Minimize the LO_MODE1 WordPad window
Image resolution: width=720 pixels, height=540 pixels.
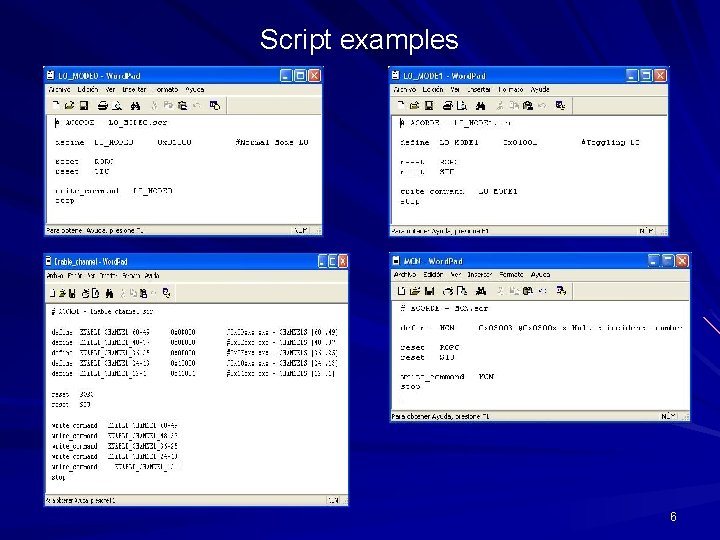pos(632,75)
